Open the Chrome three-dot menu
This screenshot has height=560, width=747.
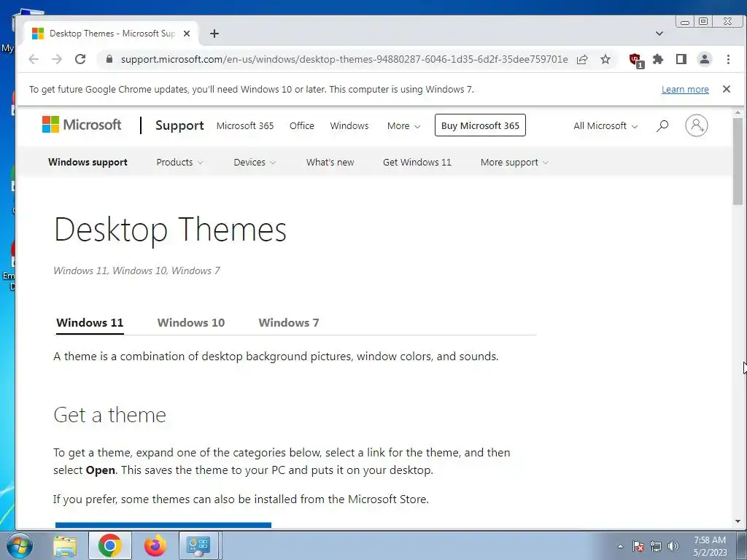728,59
